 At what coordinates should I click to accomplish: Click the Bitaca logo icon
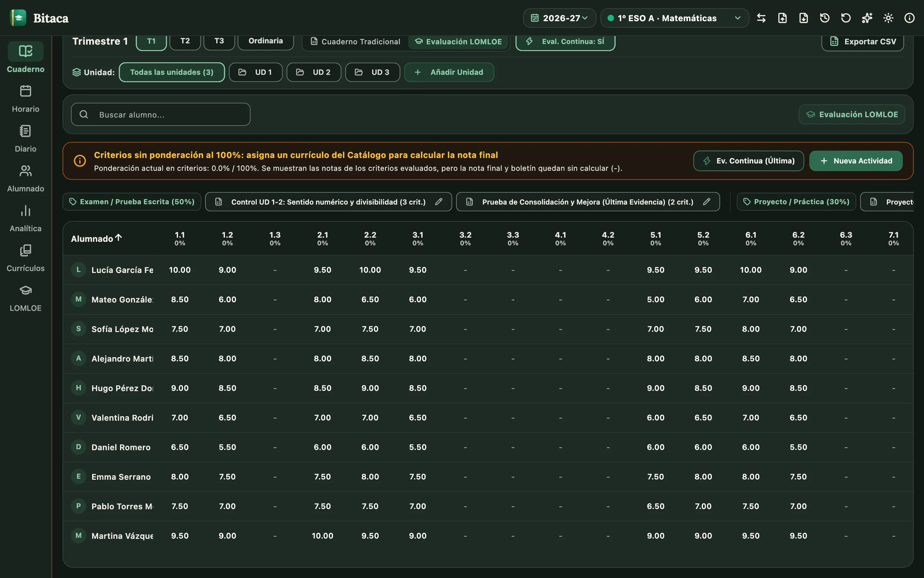click(18, 18)
